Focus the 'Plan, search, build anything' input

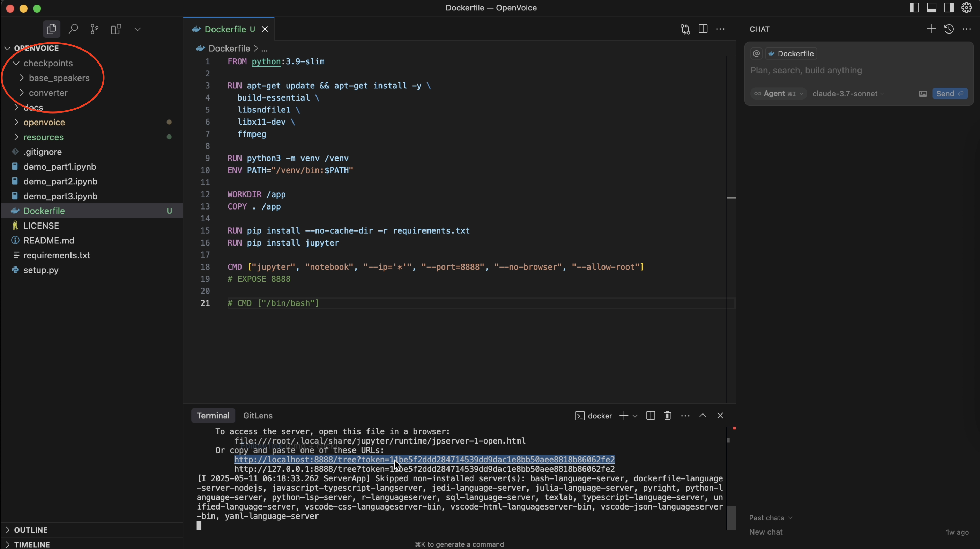click(x=858, y=71)
